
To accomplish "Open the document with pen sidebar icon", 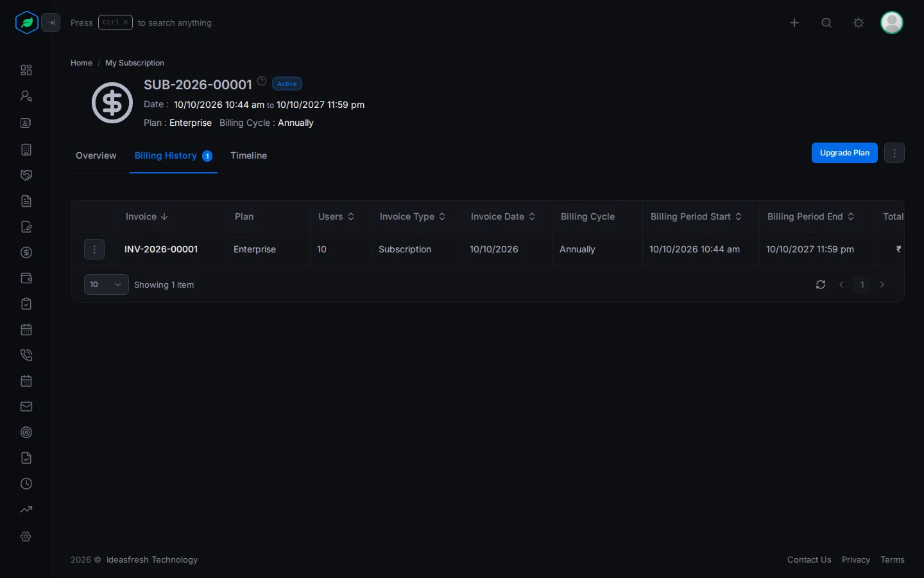I will (x=26, y=227).
